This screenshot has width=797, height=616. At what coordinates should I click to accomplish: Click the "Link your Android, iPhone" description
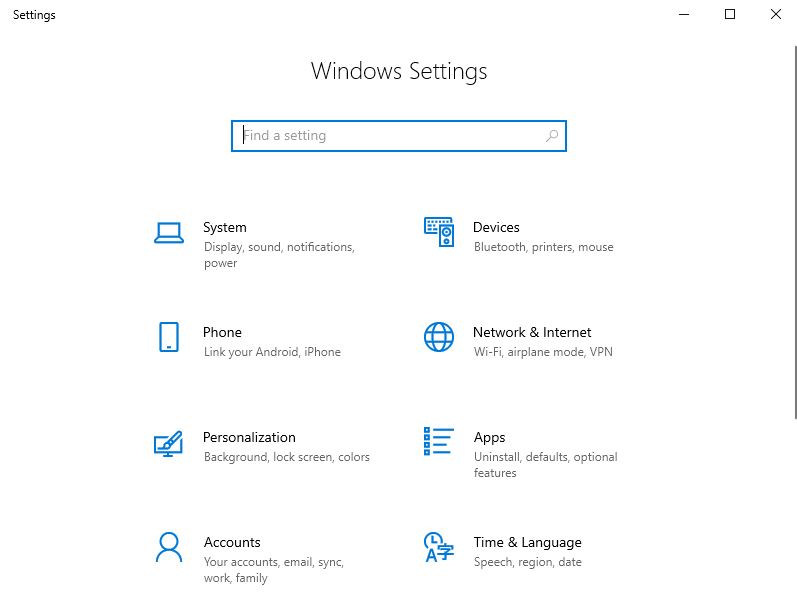coord(272,352)
